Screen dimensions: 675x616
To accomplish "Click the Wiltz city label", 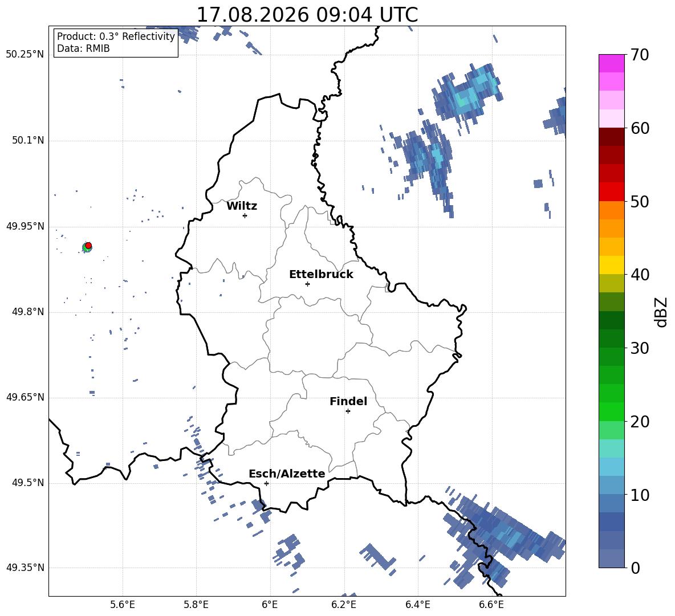I will point(242,206).
